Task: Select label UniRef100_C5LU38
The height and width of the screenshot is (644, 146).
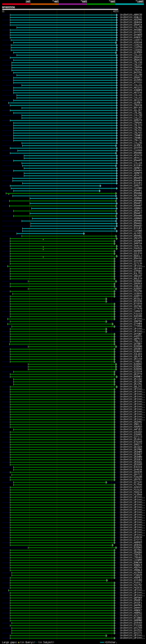Action: point(131,63)
